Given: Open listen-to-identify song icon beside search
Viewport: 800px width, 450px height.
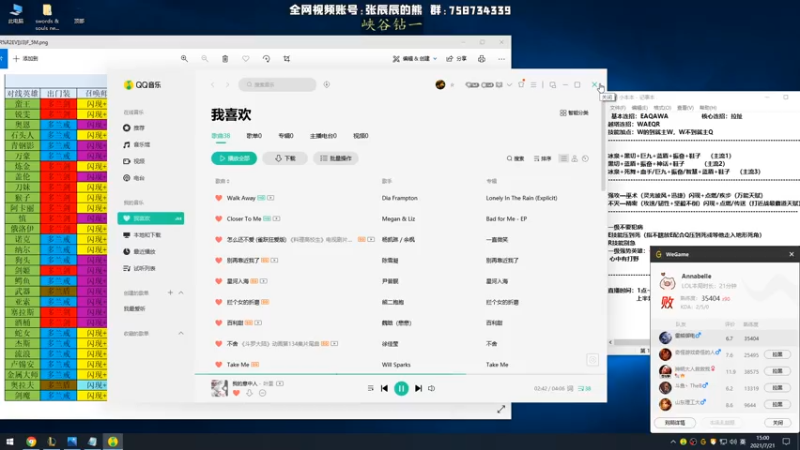Looking at the screenshot, I should (x=327, y=85).
